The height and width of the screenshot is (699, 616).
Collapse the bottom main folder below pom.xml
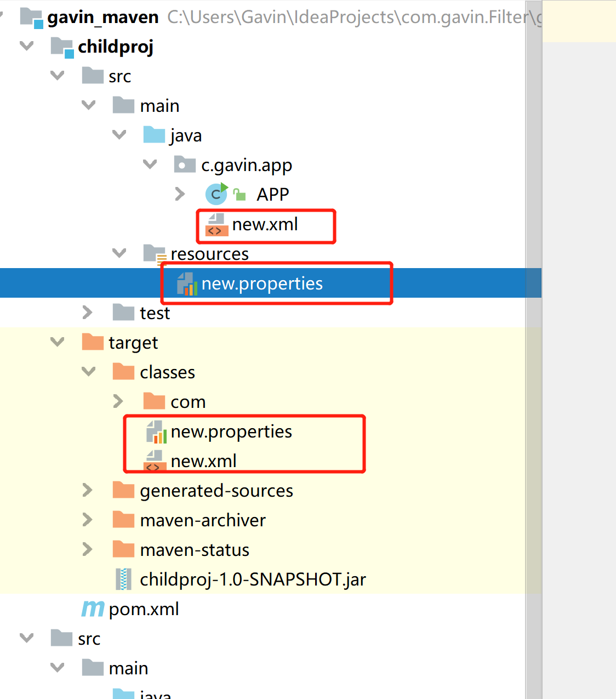click(57, 668)
